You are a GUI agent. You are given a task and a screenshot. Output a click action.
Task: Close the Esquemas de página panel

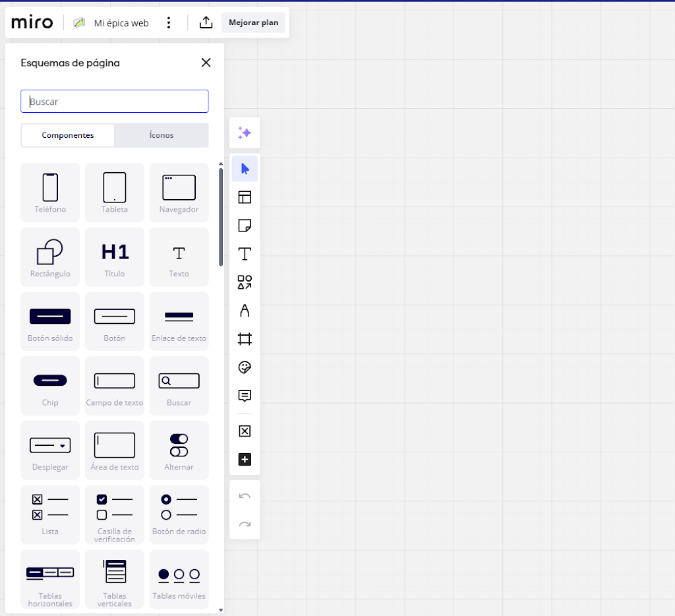[x=206, y=63]
